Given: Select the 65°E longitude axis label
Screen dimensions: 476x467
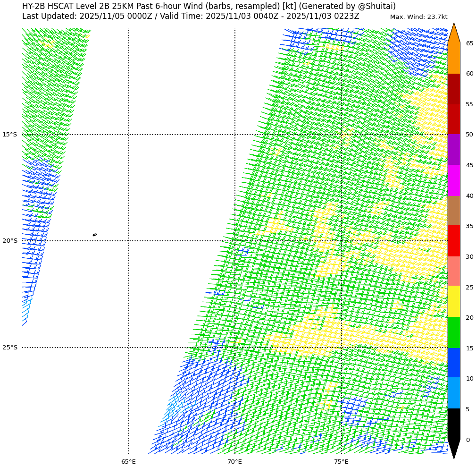Looking at the screenshot, I should (128, 461).
